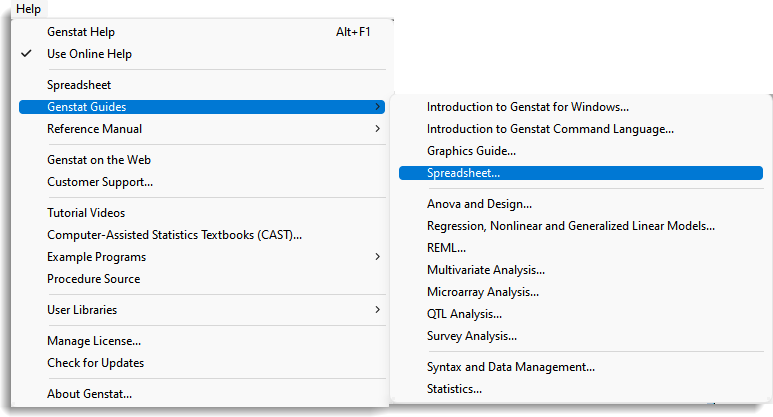773x417 pixels.
Task: Open Introduction to Genstat Command Language guide
Action: [581, 129]
